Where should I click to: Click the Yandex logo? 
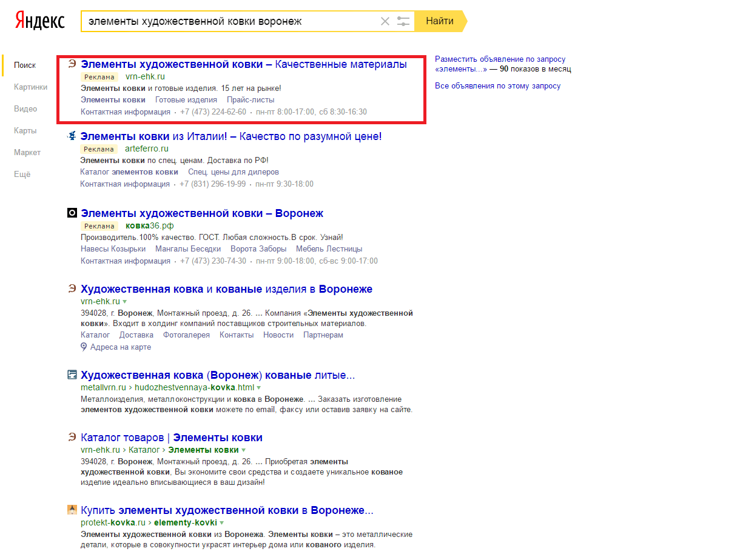(x=40, y=21)
